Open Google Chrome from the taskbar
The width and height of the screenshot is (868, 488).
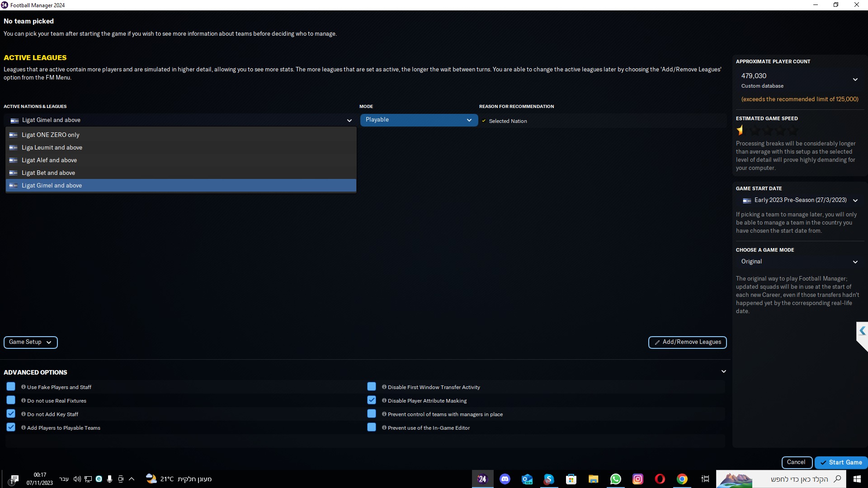(x=682, y=479)
